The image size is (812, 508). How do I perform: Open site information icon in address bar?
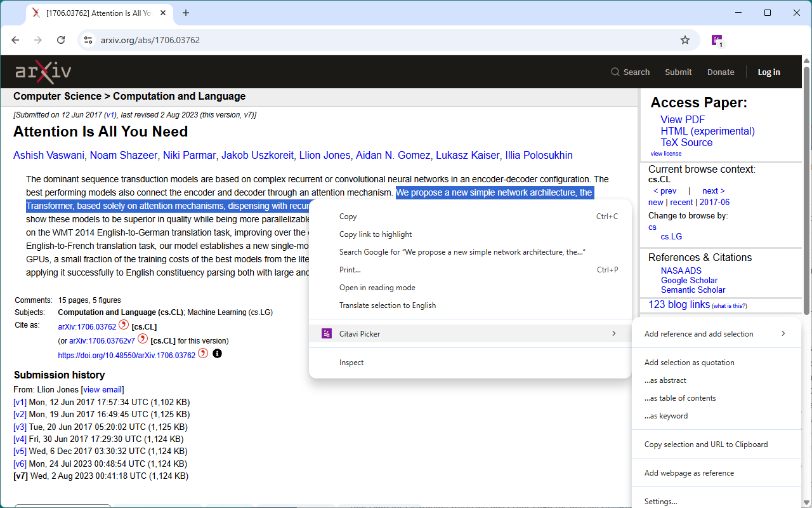coord(88,40)
